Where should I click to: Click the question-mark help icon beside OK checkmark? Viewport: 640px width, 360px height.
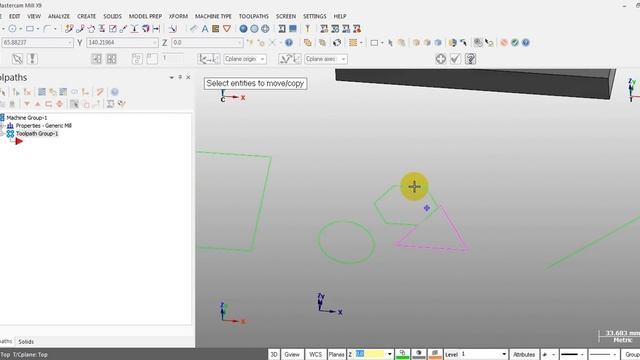(470, 59)
